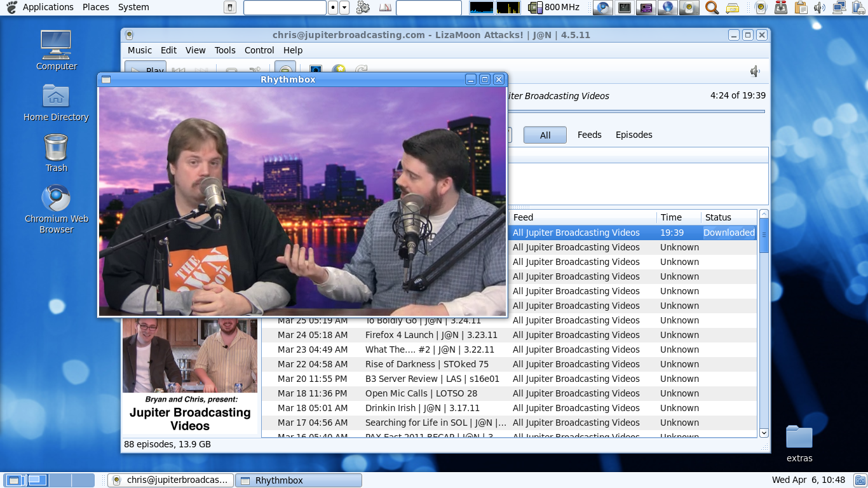Open the Control menu in Rhythmbox

pos(259,50)
